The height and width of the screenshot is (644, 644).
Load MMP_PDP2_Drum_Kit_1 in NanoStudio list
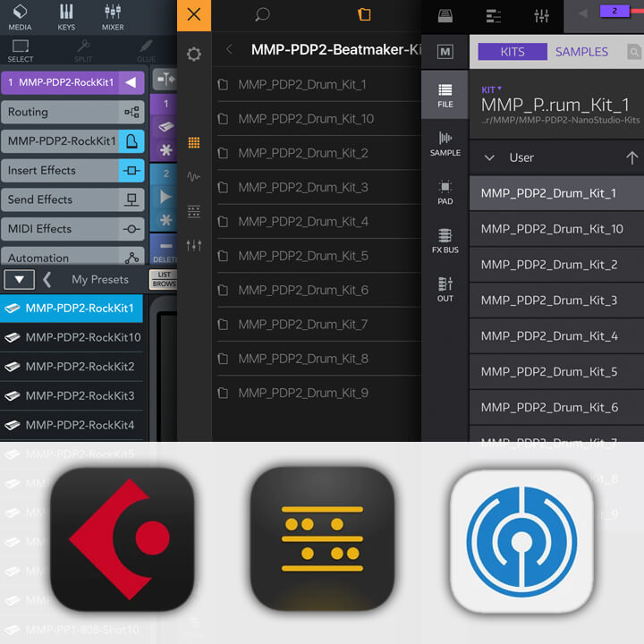tap(556, 193)
